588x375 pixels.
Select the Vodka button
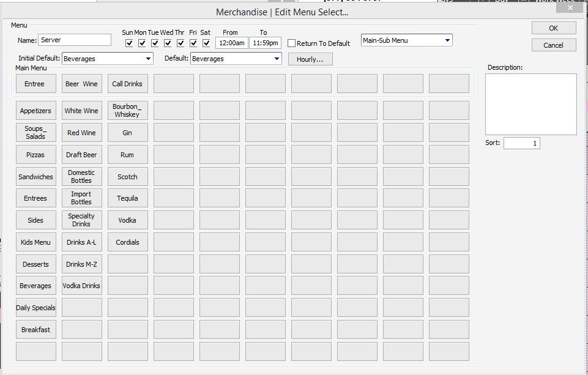pos(127,220)
